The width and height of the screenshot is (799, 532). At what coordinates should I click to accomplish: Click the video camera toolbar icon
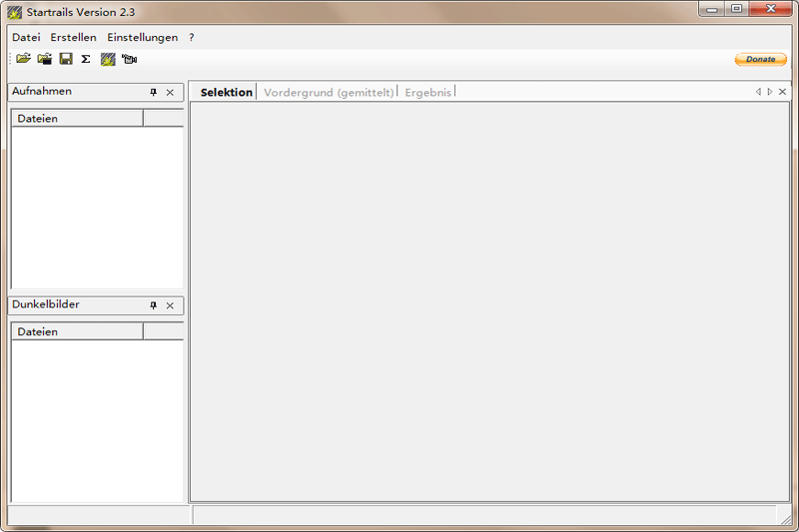(130, 59)
